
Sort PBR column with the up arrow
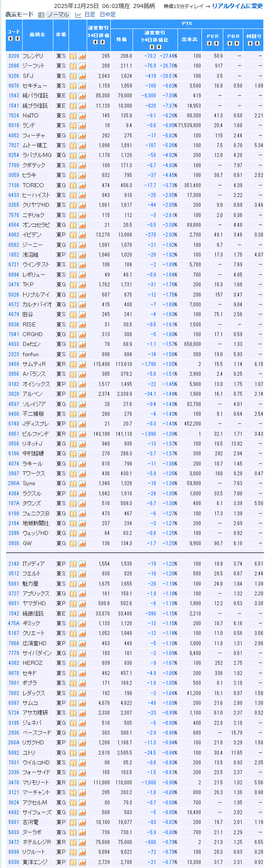click(230, 44)
